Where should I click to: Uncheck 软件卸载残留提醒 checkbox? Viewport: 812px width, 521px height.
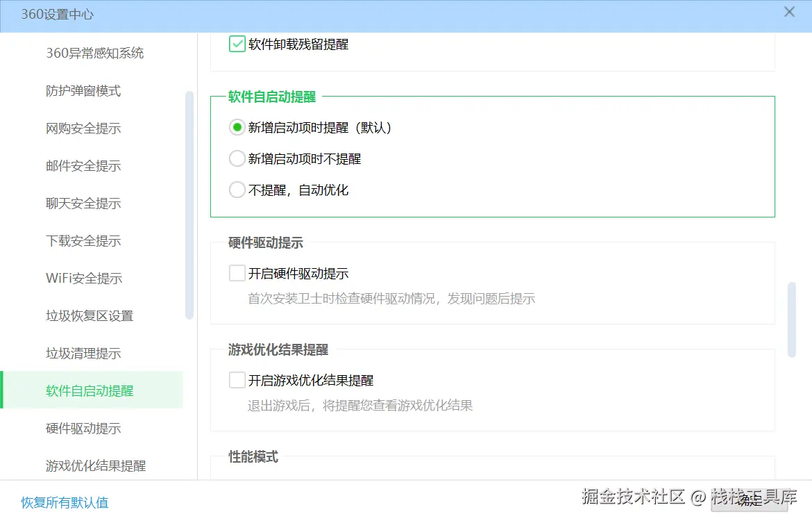[237, 44]
